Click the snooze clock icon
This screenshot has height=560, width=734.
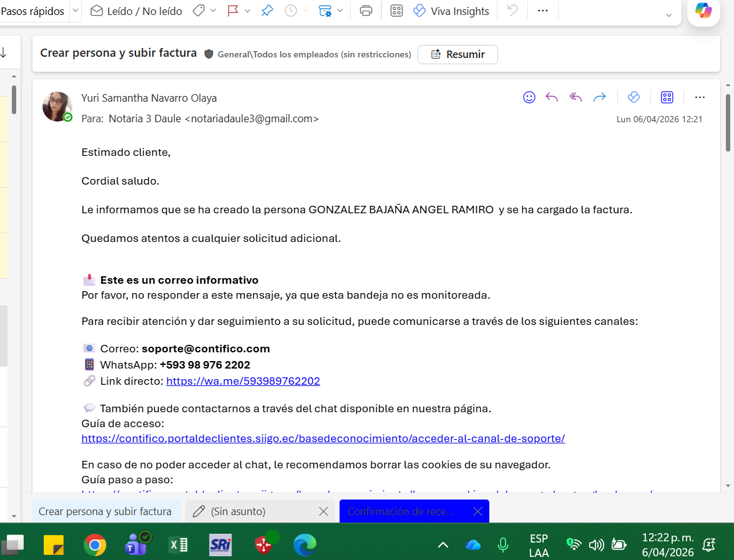pos(291,11)
